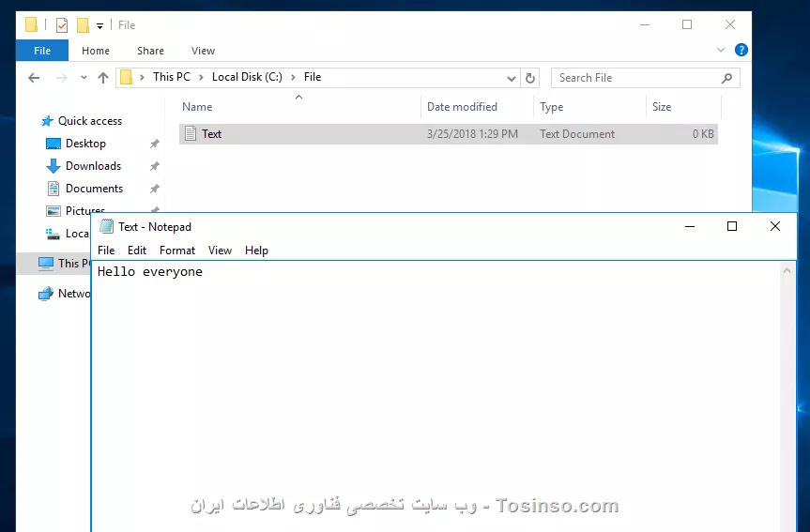The height and width of the screenshot is (532, 810).
Task: Open Documents in navigation pane
Action: pos(94,189)
